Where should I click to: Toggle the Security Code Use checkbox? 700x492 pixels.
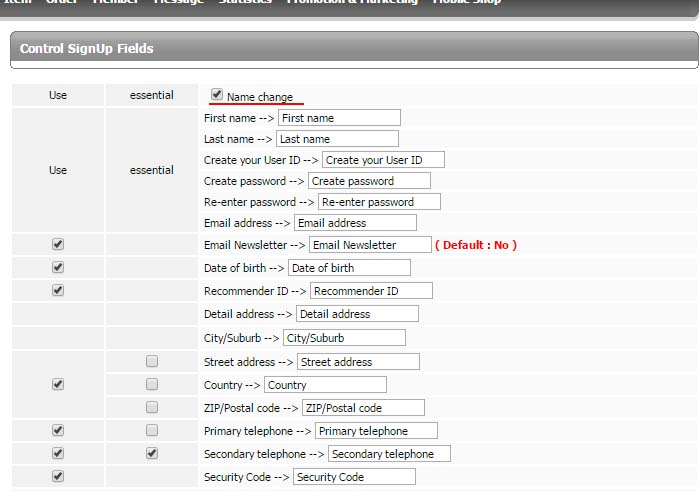pyautogui.click(x=58, y=476)
